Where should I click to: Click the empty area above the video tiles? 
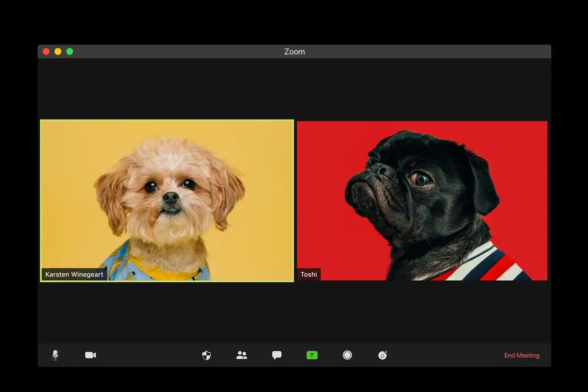pyautogui.click(x=294, y=88)
